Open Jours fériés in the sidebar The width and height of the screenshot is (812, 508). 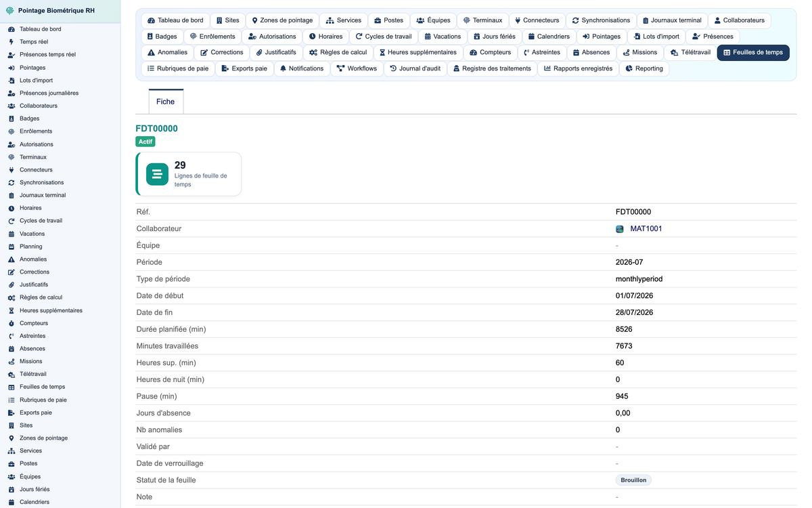[35, 490]
